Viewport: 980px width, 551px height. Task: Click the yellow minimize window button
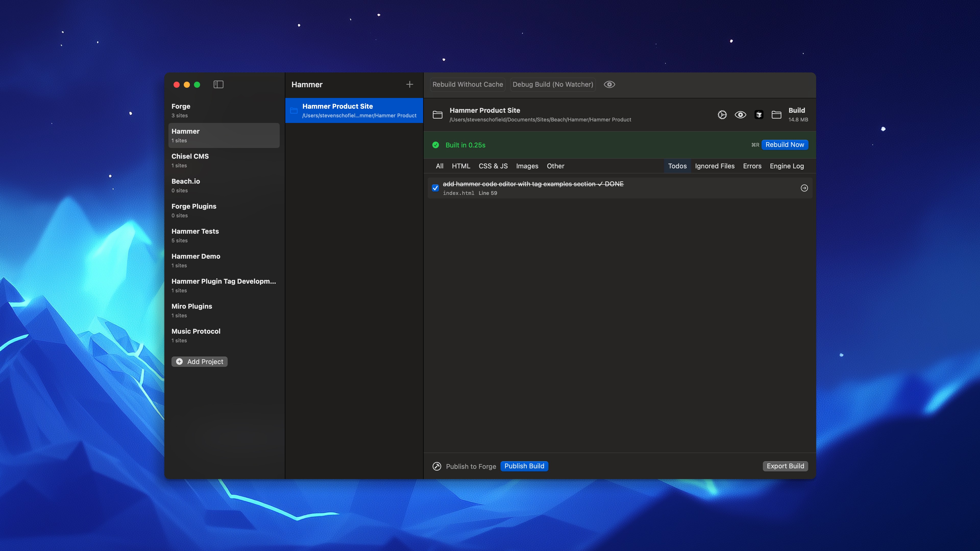coord(187,84)
